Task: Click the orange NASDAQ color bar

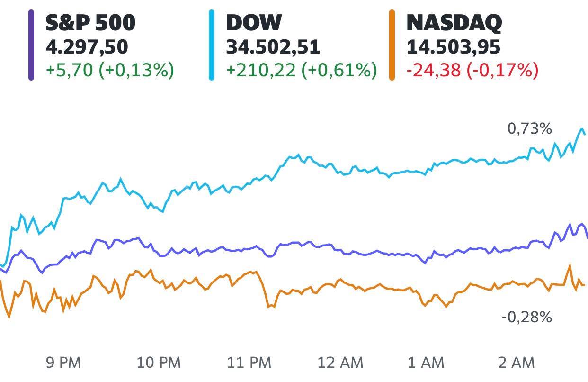Action: [x=392, y=46]
